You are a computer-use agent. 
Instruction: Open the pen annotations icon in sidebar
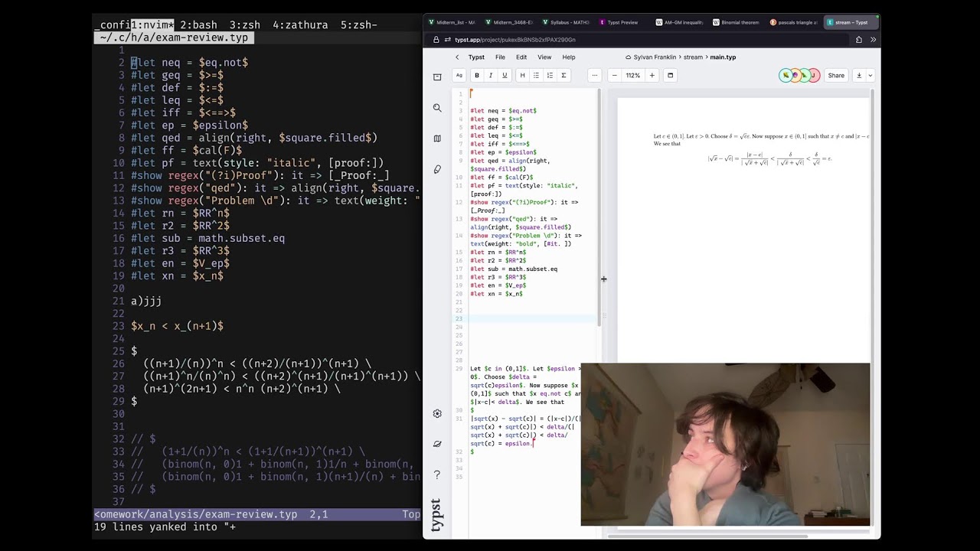pos(437,169)
